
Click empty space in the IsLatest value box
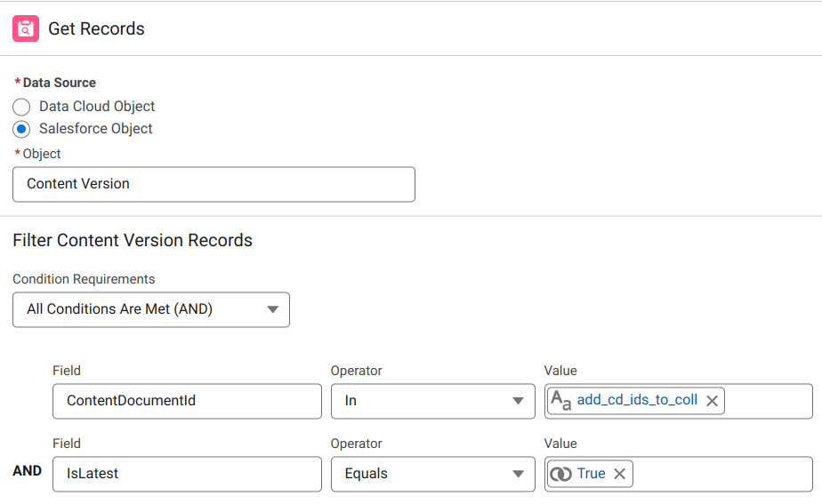721,474
